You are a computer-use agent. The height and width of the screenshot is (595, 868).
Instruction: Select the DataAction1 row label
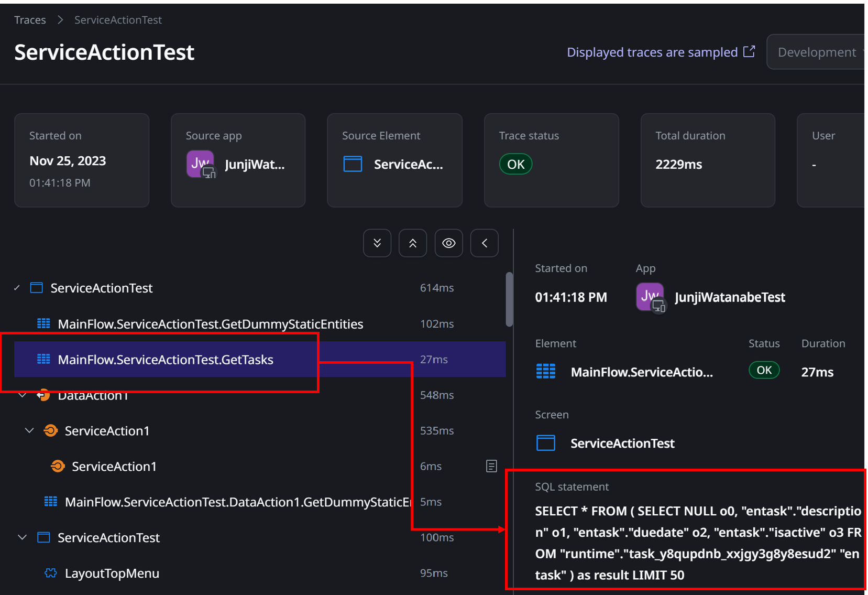click(x=93, y=395)
